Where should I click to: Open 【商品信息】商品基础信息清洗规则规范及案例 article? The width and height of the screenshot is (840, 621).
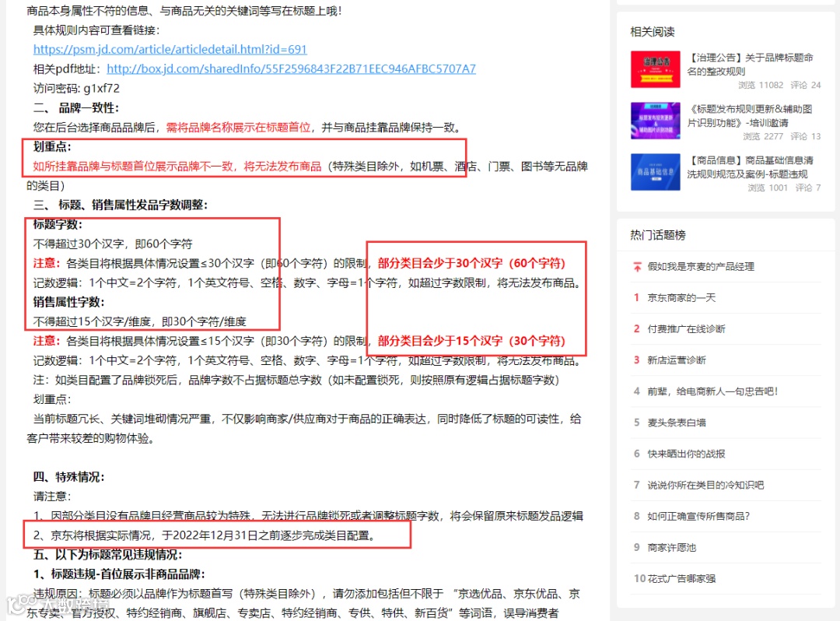coord(751,167)
